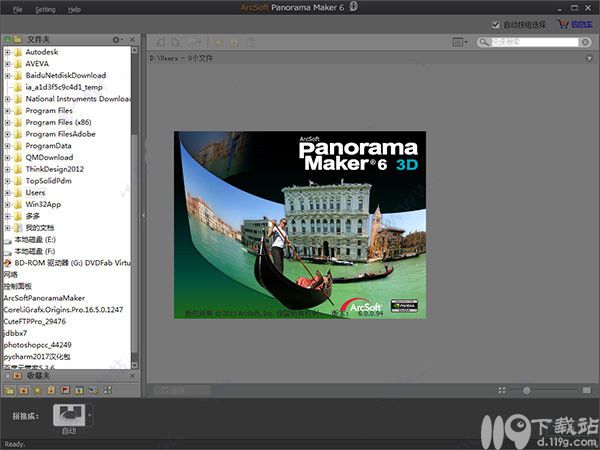Select local disk (F:) drive
The image size is (600, 450).
pyautogui.click(x=35, y=251)
